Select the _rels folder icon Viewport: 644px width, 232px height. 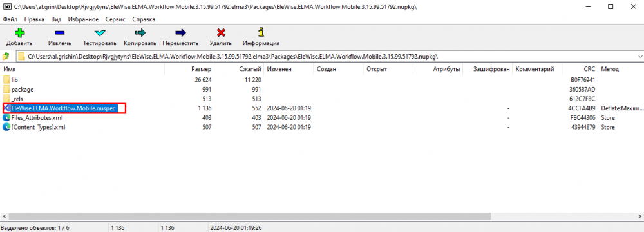pyautogui.click(x=6, y=99)
